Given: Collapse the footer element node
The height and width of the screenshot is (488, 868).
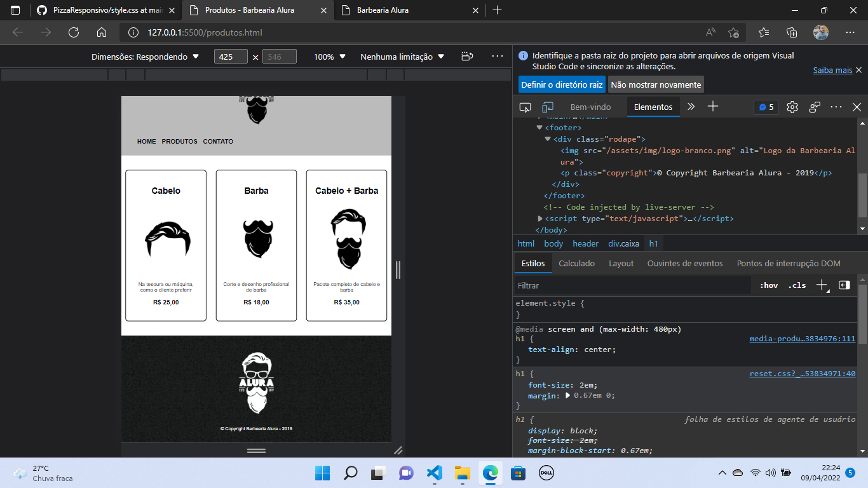Looking at the screenshot, I should (x=539, y=128).
